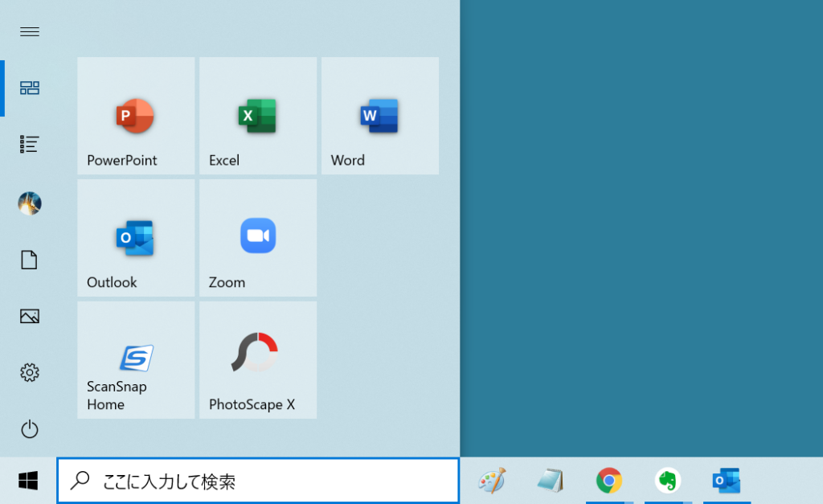Open the Documents folder icon
The image size is (823, 504).
coord(30,260)
